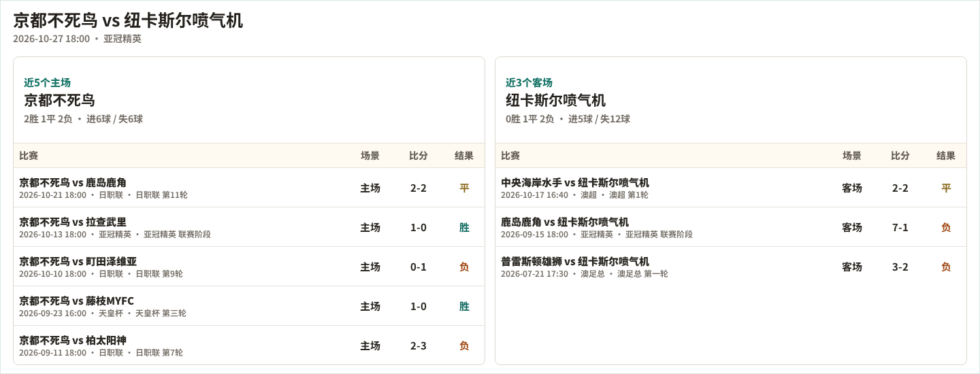Click the 客场 cell in the 中央海岸水手 row

click(x=852, y=188)
